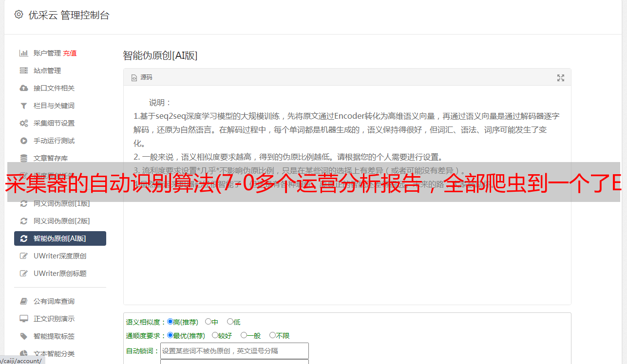Screen dimensions: 627x364
Task: Select 低 for 语义相似度
Action: tap(230, 322)
